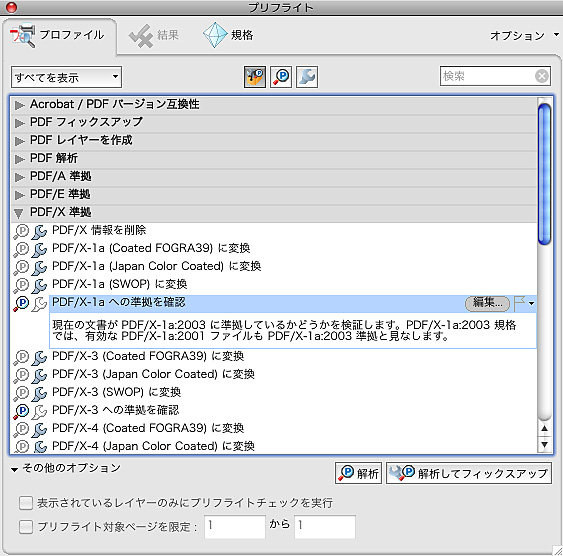Screen dimensions: 563x556
Task: Select the single checks magnifier icon
Action: 281,76
